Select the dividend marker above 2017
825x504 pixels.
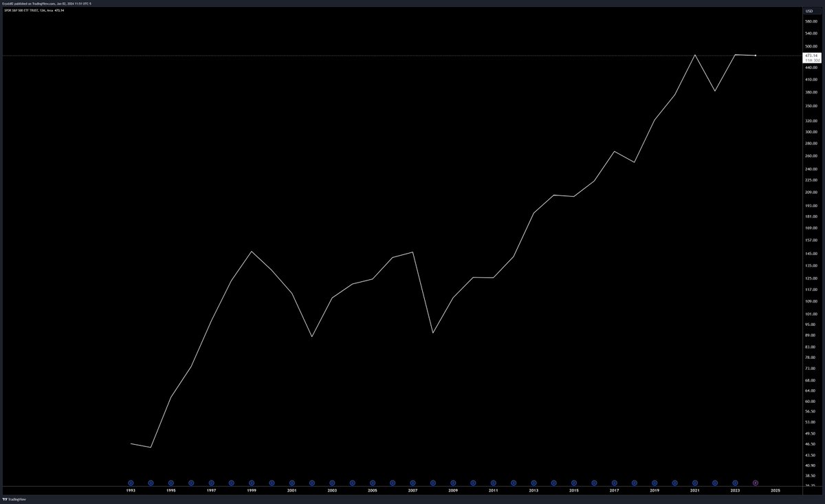[x=614, y=483]
